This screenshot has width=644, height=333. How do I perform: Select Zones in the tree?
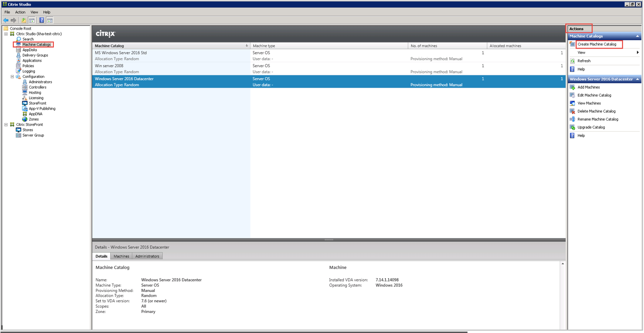[33, 119]
